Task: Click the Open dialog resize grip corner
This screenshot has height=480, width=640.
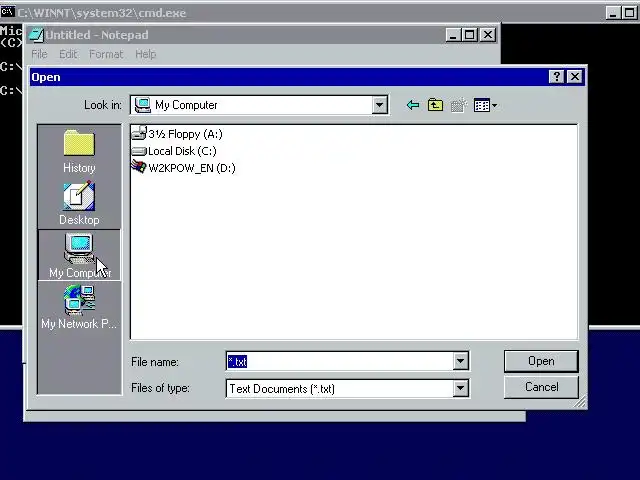Action: [580, 402]
